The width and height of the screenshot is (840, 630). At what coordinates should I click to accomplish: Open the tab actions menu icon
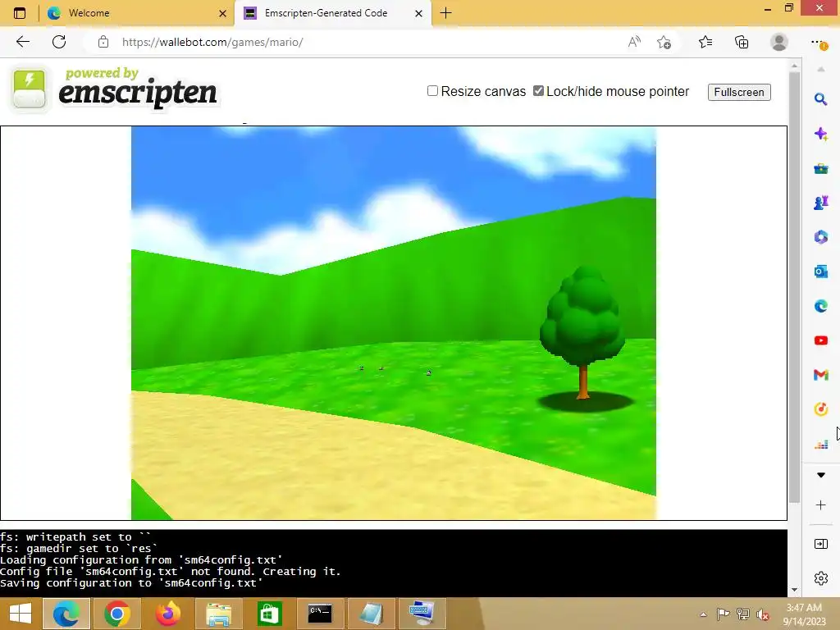click(x=20, y=13)
